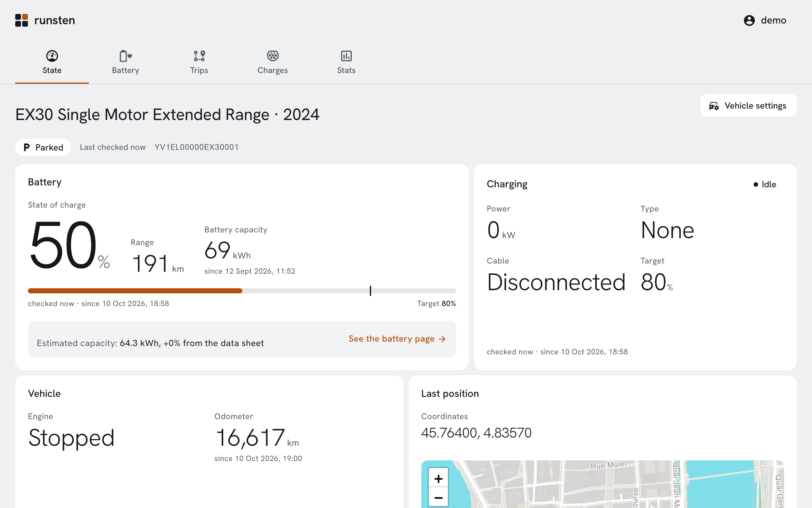Follow the See the battery page link

pyautogui.click(x=397, y=339)
